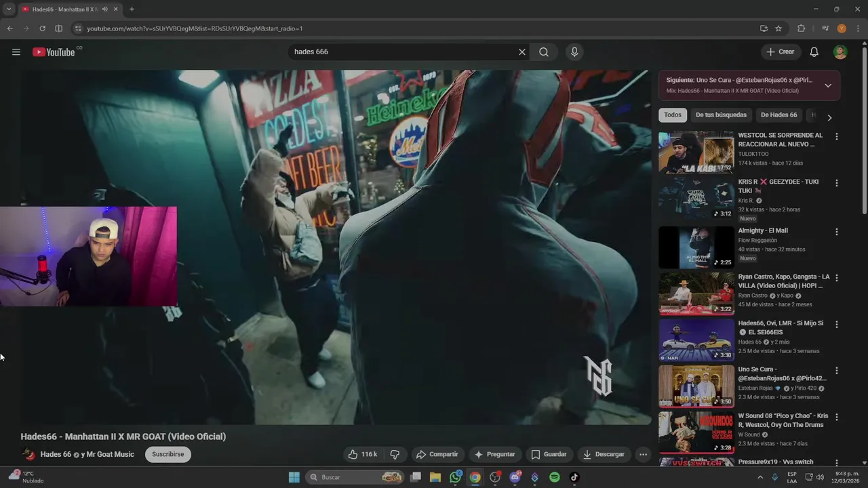Open more actions ellipsis under video

[x=643, y=454]
